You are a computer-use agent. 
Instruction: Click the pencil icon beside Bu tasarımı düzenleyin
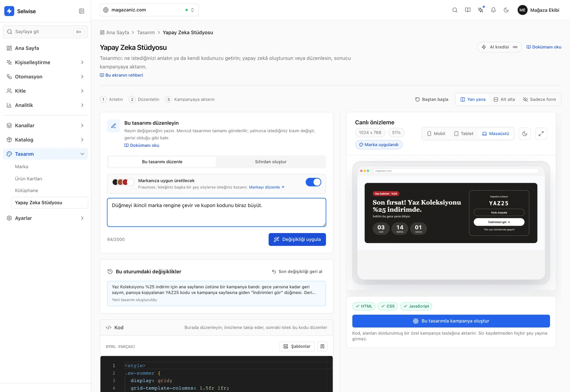(x=114, y=126)
